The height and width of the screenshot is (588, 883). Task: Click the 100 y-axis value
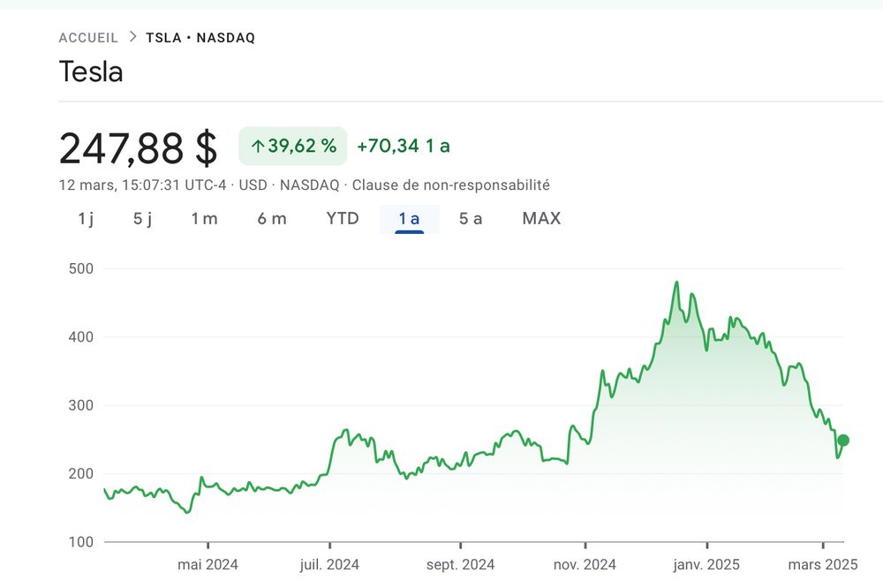[x=81, y=542]
